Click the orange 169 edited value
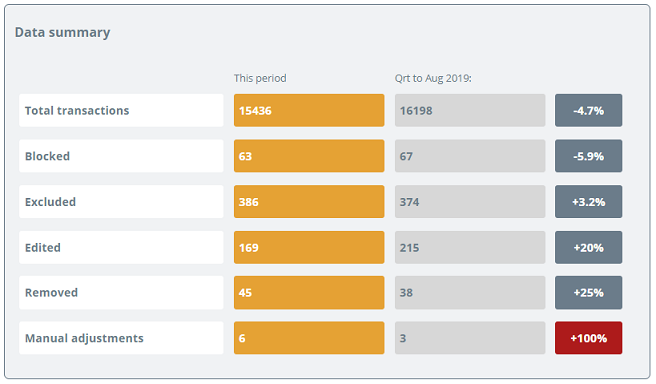656x384 pixels. click(309, 247)
